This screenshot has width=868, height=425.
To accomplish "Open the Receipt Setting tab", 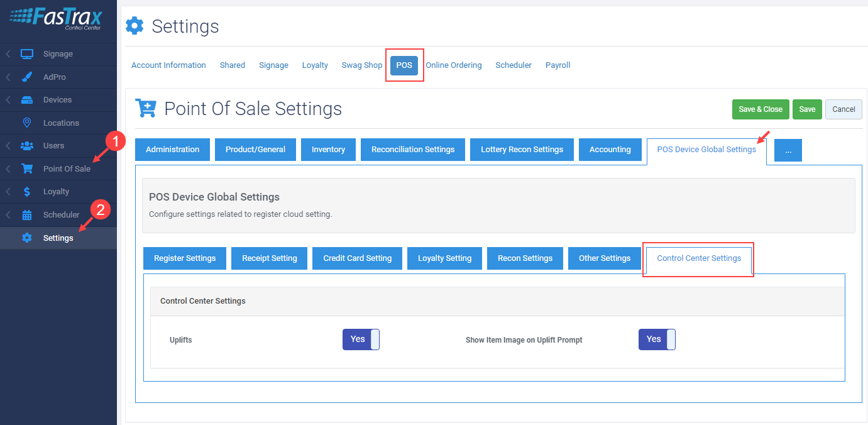I will [x=269, y=258].
